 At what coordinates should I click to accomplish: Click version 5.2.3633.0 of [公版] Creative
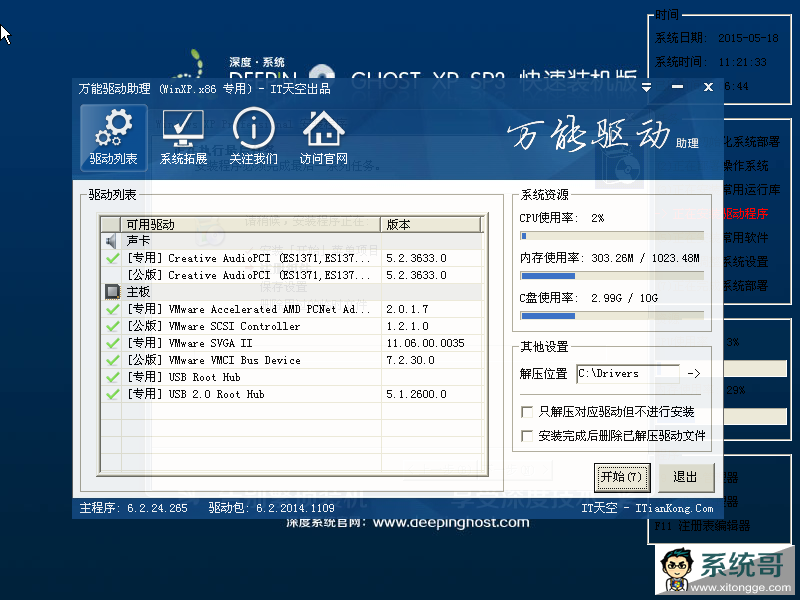(x=416, y=275)
